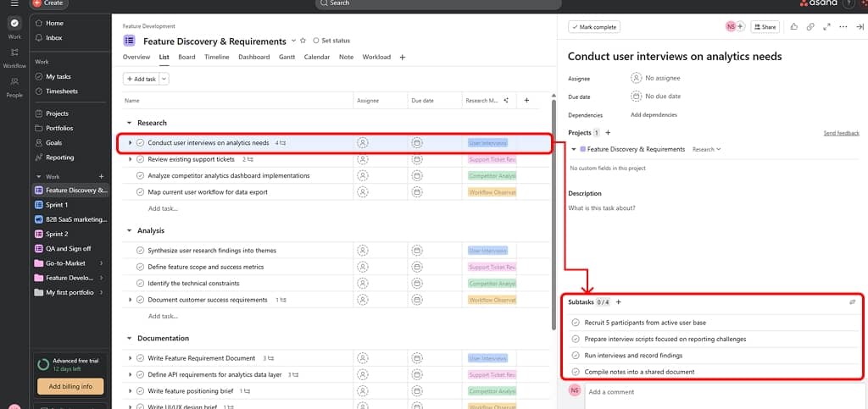
Task: Click the project list icon beside title
Action: [x=129, y=41]
